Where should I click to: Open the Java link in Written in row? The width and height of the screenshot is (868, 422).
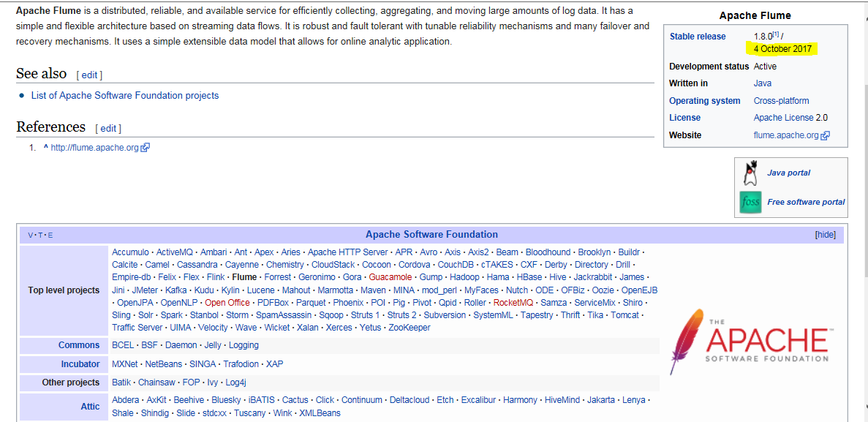click(762, 83)
